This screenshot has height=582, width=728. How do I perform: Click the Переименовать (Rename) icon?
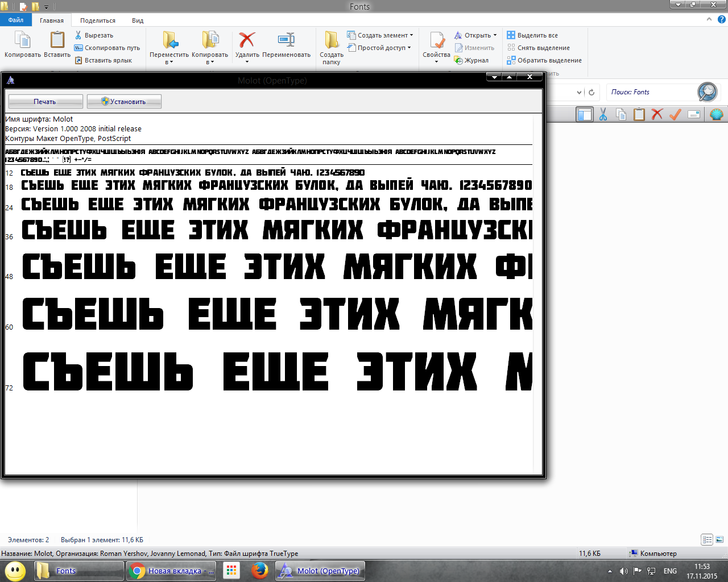point(286,40)
